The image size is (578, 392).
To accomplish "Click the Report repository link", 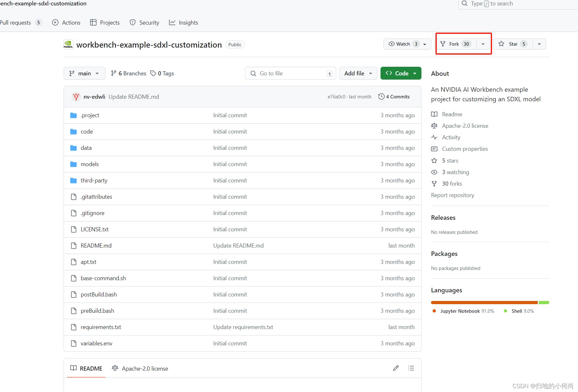I will (452, 195).
